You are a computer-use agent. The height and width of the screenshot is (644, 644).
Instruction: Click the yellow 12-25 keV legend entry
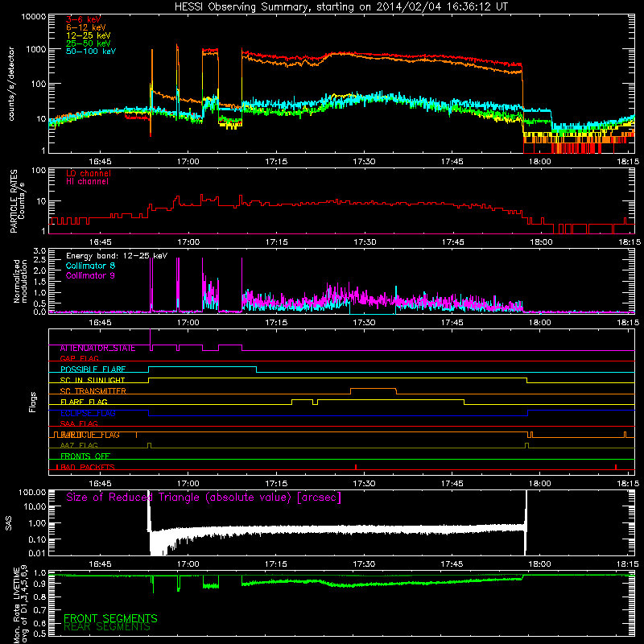89,35
